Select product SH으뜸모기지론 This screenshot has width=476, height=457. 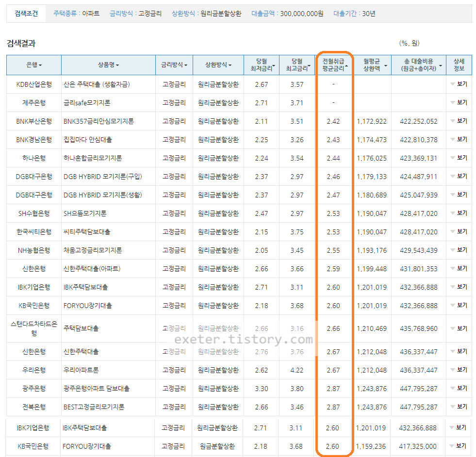pos(85,213)
